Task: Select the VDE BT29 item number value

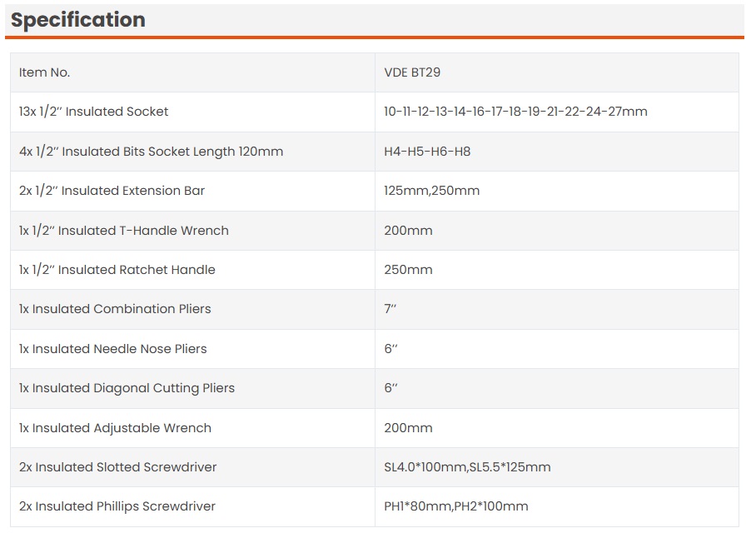Action: pos(412,72)
